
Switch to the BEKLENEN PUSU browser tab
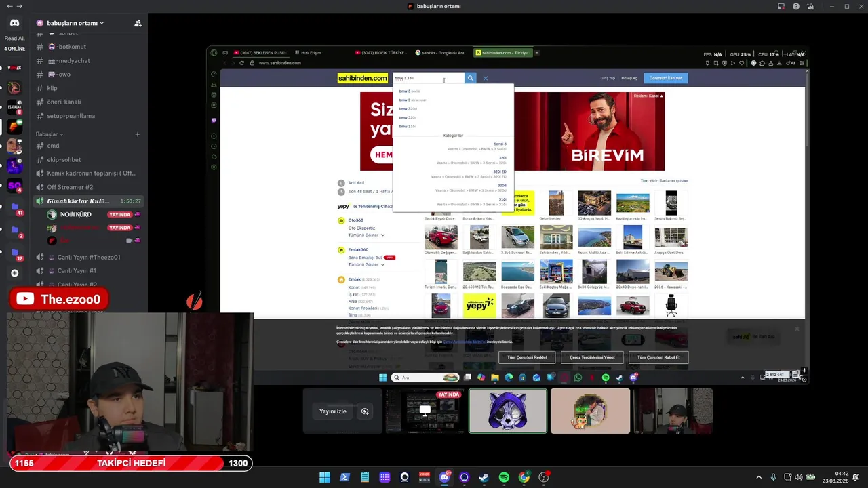pos(261,52)
